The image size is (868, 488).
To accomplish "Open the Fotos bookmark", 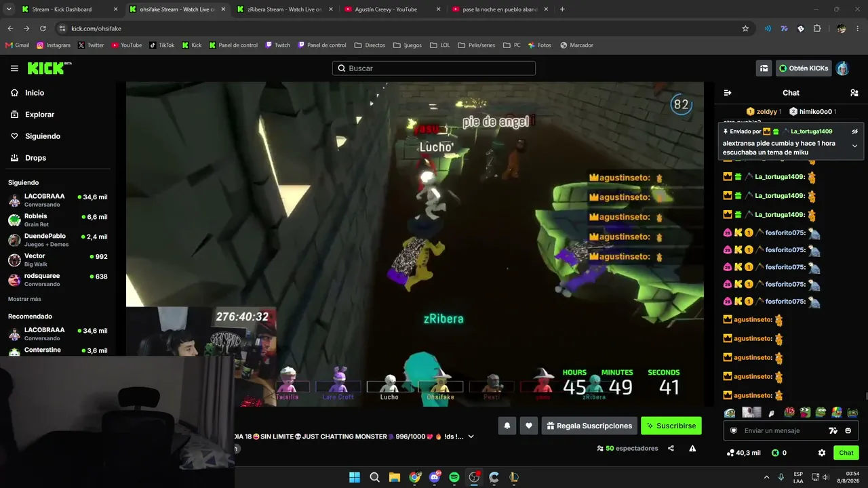I will (540, 45).
